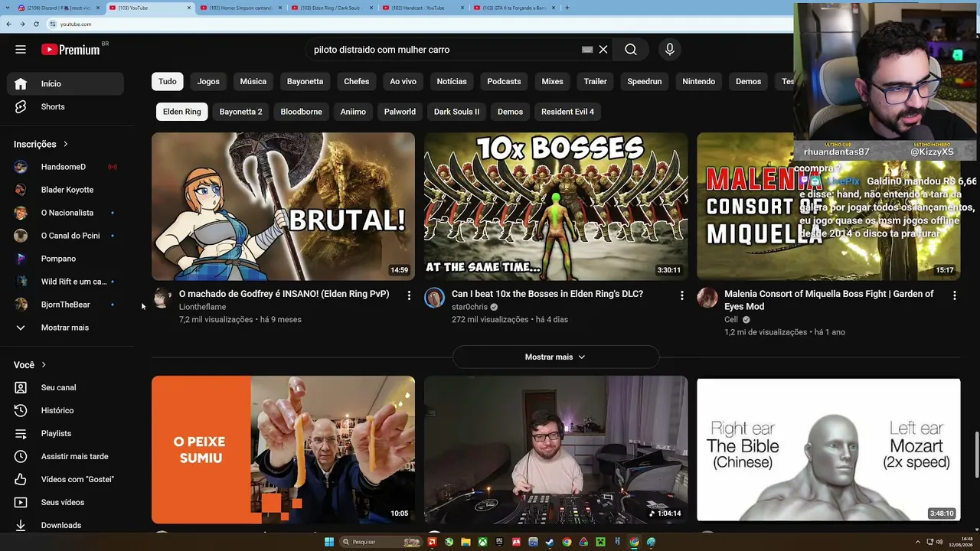Open Seu canal in the sidebar
The height and width of the screenshot is (551, 980).
[x=65, y=387]
